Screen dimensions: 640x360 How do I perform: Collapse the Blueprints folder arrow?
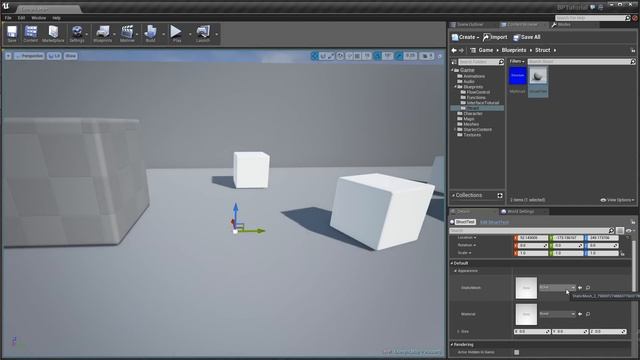coord(456,87)
